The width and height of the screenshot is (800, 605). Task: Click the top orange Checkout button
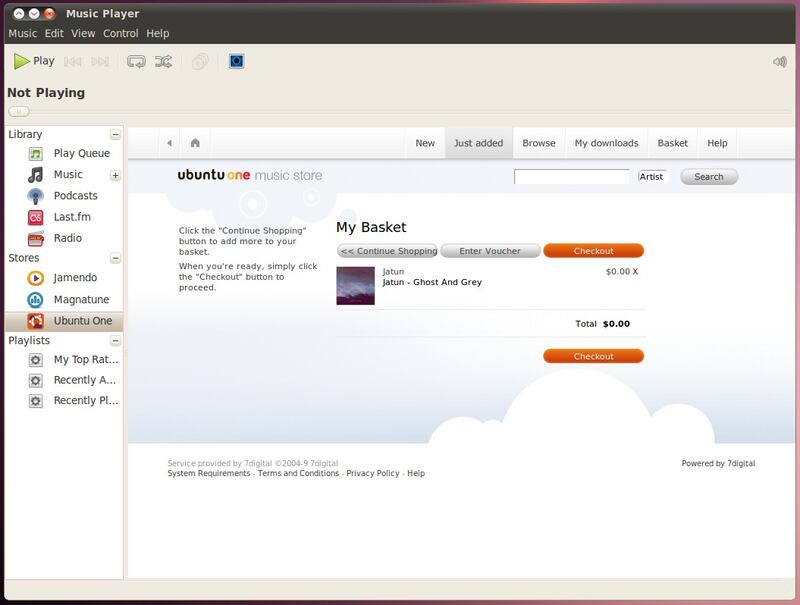[593, 251]
